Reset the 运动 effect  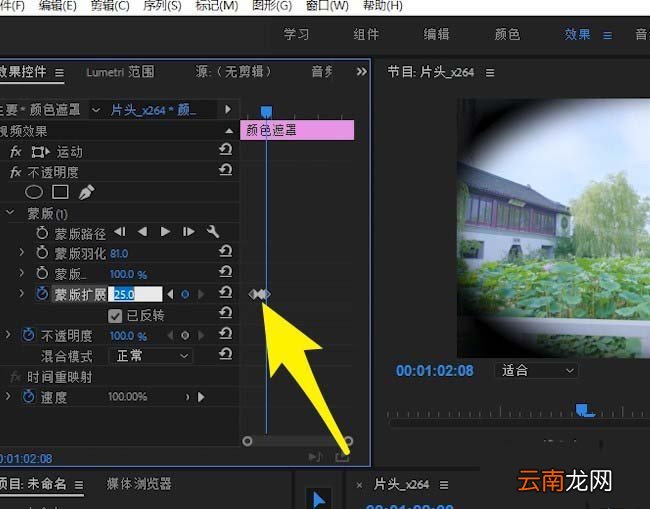[x=226, y=150]
